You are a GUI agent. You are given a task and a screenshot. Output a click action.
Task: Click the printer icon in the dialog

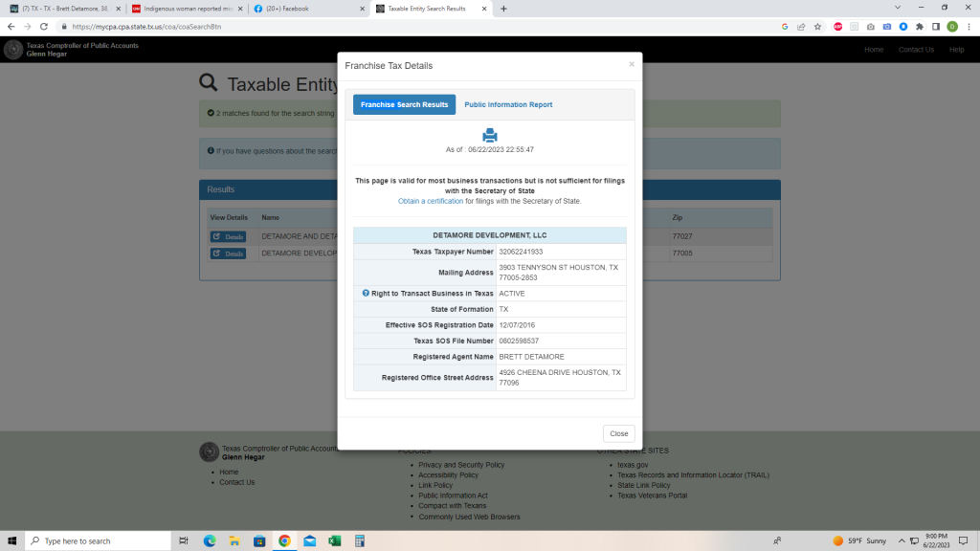pos(490,135)
